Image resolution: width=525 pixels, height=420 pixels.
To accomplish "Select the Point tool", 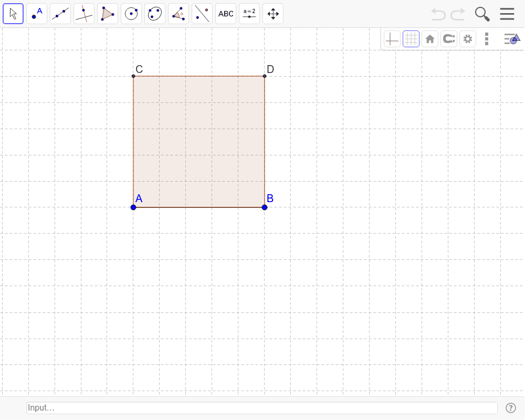I will pos(37,14).
